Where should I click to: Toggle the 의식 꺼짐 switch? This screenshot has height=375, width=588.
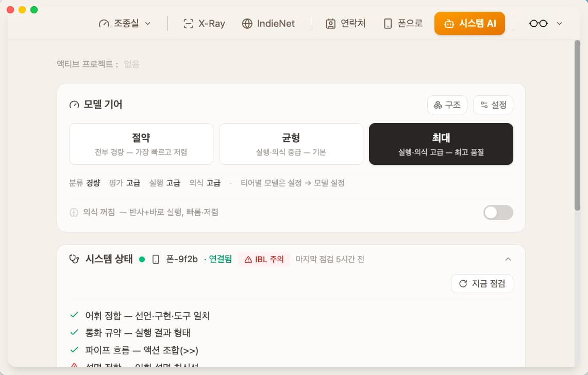point(498,213)
